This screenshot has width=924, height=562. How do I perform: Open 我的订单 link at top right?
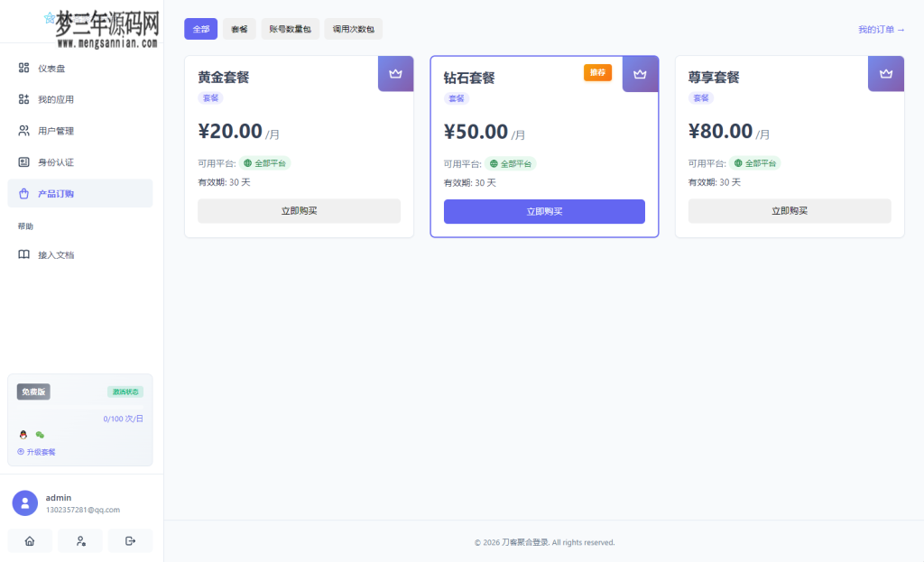tap(882, 29)
